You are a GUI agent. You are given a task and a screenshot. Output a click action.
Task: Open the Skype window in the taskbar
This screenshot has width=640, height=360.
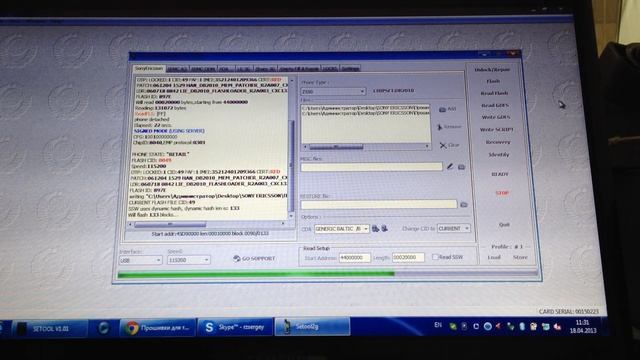(235, 327)
